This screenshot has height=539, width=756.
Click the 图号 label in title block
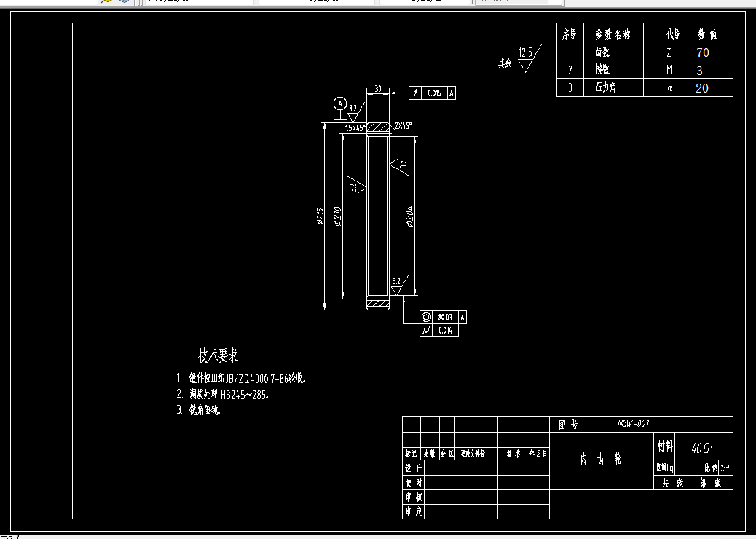point(568,424)
